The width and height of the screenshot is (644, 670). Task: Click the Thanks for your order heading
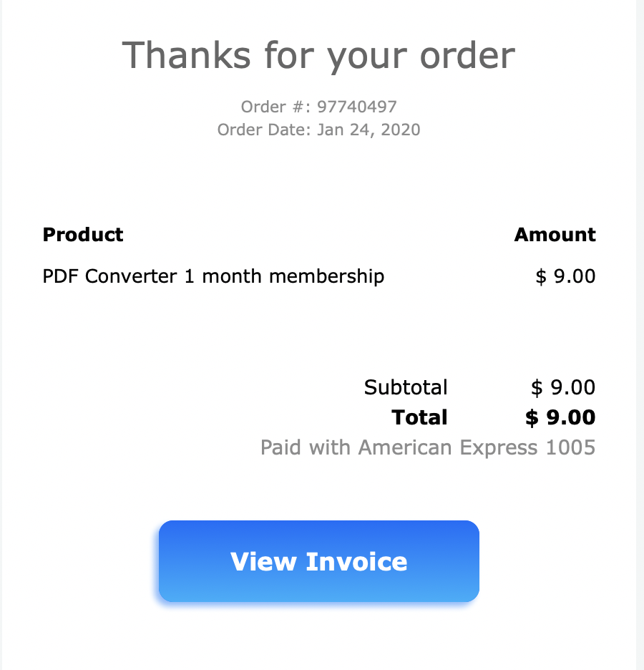(318, 55)
